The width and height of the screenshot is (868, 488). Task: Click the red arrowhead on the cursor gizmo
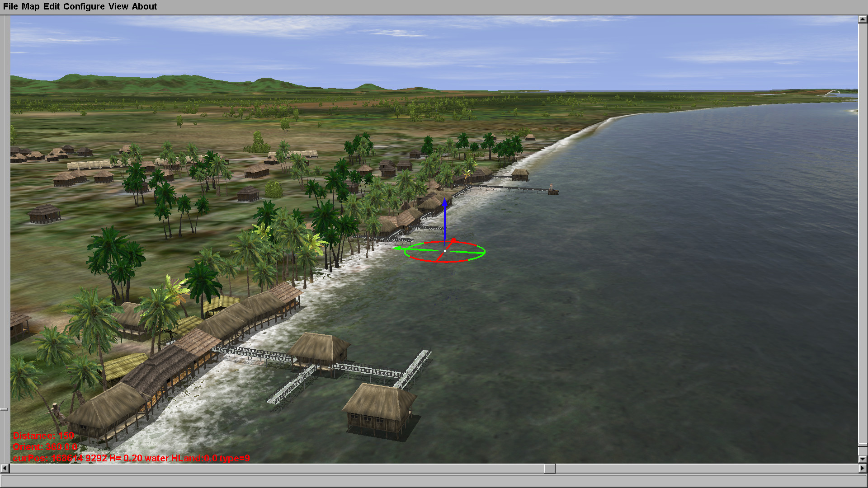pyautogui.click(x=453, y=240)
